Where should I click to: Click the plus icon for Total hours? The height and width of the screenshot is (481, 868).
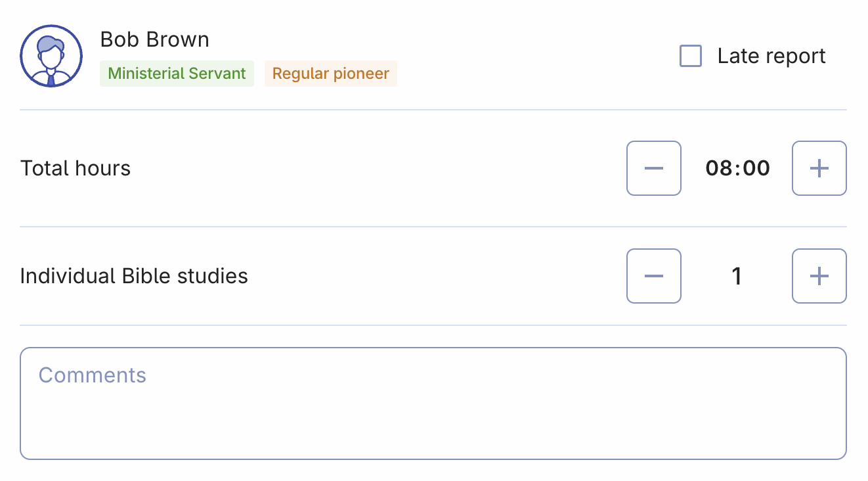coord(819,168)
